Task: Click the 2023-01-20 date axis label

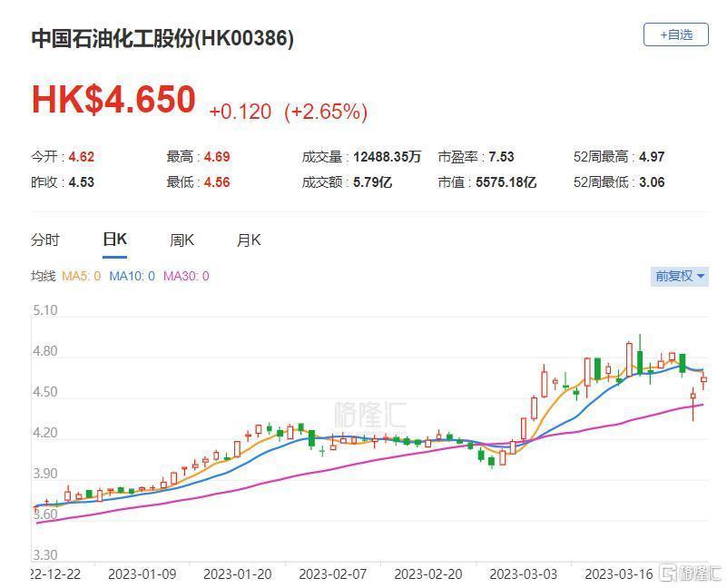Action: tap(238, 574)
